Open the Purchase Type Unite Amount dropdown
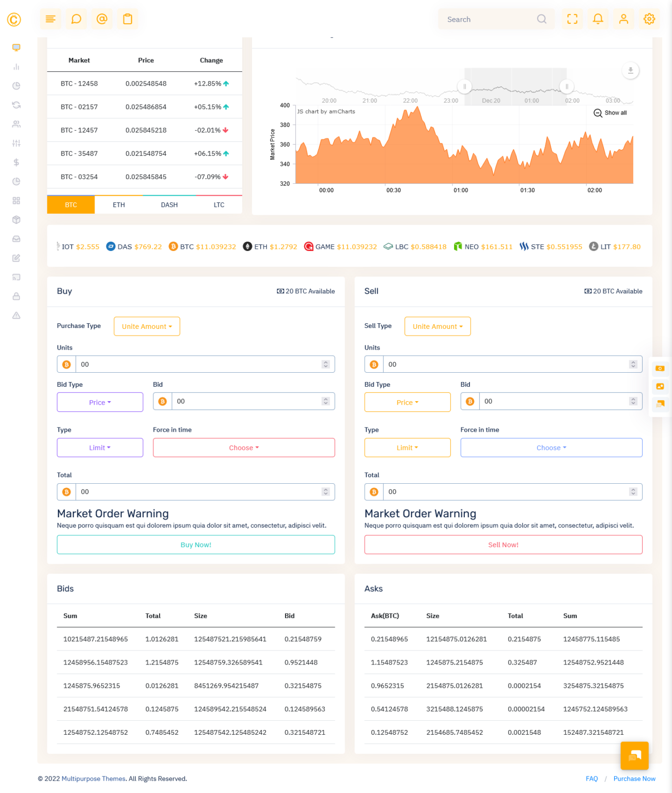672x793 pixels. tap(147, 326)
